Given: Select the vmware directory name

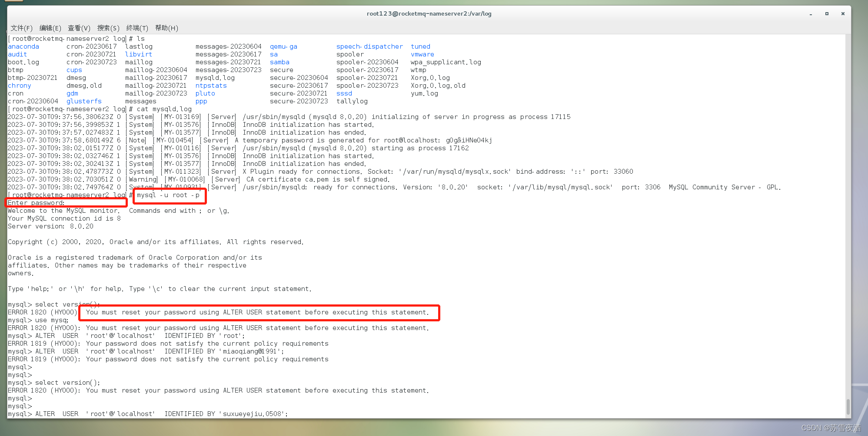Looking at the screenshot, I should 422,54.
